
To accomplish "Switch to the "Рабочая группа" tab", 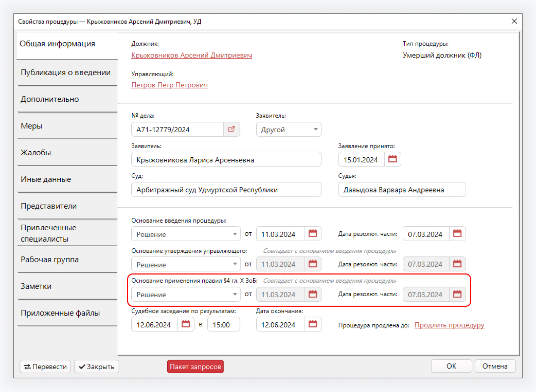I will tap(67, 260).
